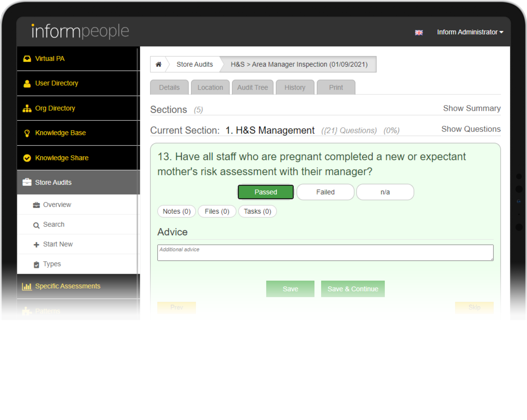Click the home icon in the breadcrumb

coord(159,64)
